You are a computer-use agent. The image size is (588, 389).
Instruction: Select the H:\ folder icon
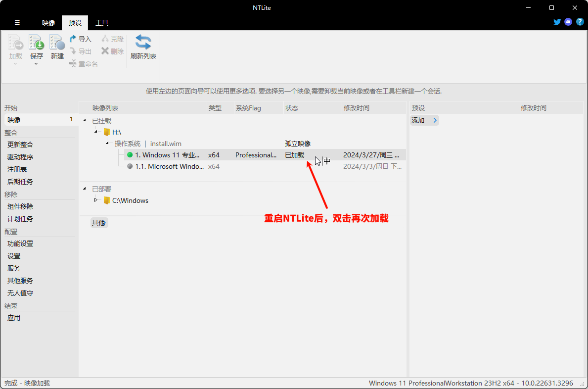pyautogui.click(x=106, y=132)
